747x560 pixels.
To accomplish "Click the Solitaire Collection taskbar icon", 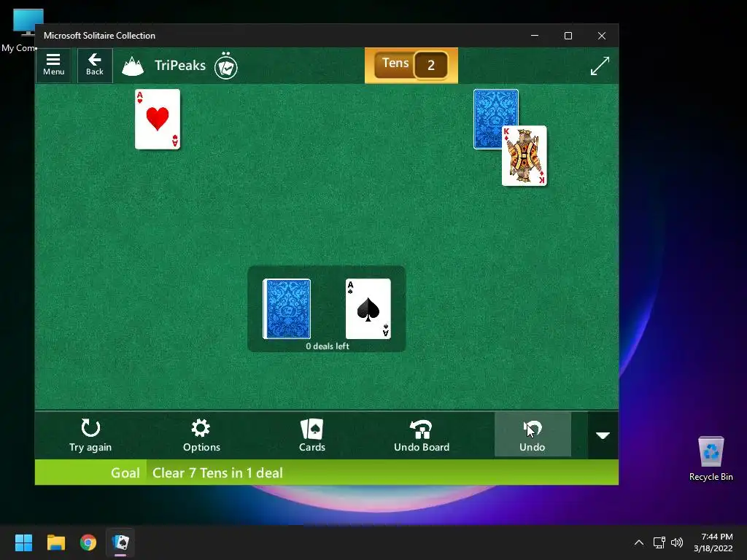I will 120,542.
